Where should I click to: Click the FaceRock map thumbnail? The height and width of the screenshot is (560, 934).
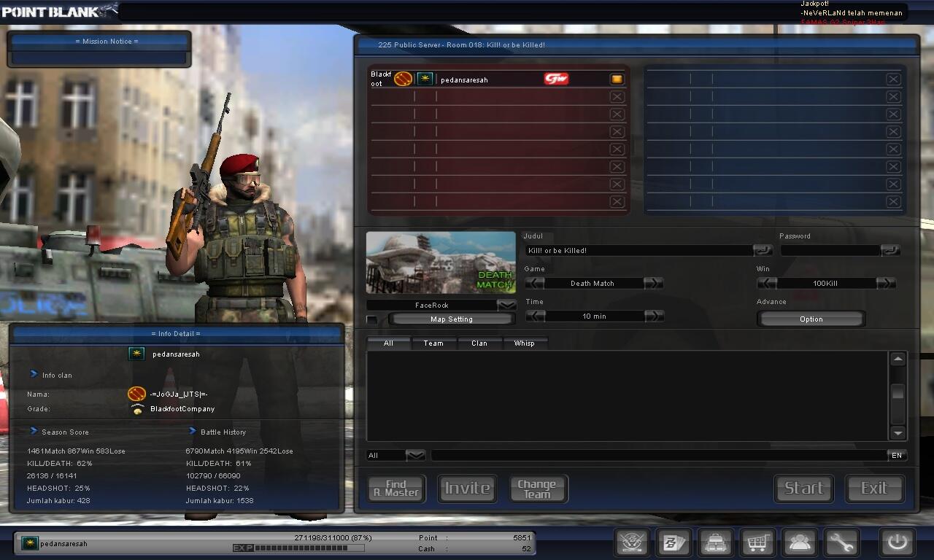coord(441,262)
